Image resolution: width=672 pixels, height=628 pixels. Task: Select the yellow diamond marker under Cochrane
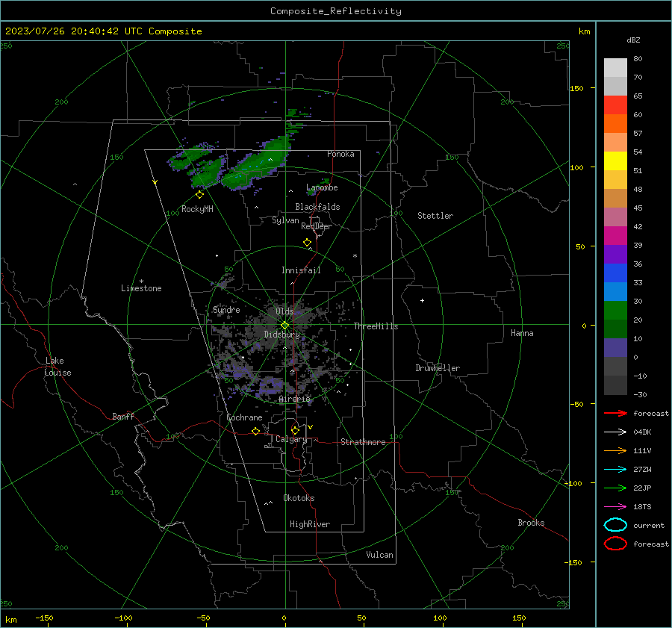(x=255, y=432)
